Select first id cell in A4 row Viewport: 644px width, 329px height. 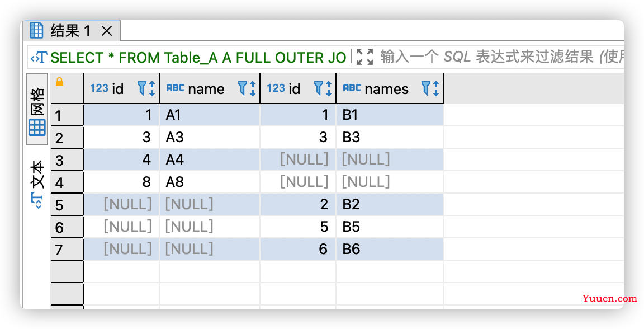[121, 159]
